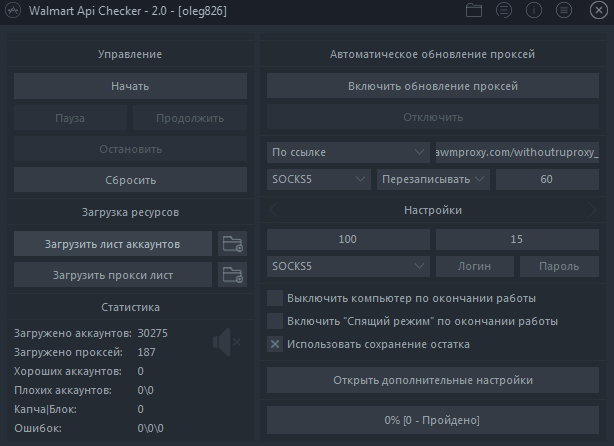614x446 pixels.
Task: Click the Отключить button
Action: [x=433, y=117]
